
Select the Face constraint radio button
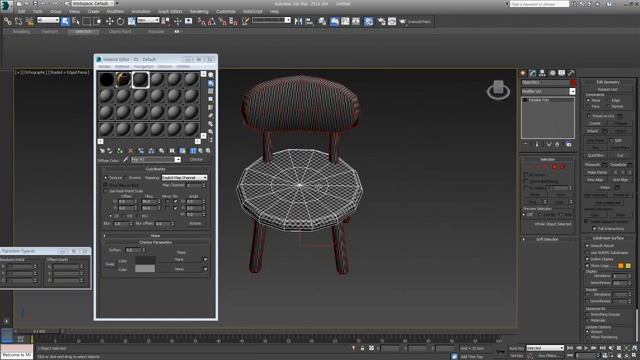click(588, 107)
